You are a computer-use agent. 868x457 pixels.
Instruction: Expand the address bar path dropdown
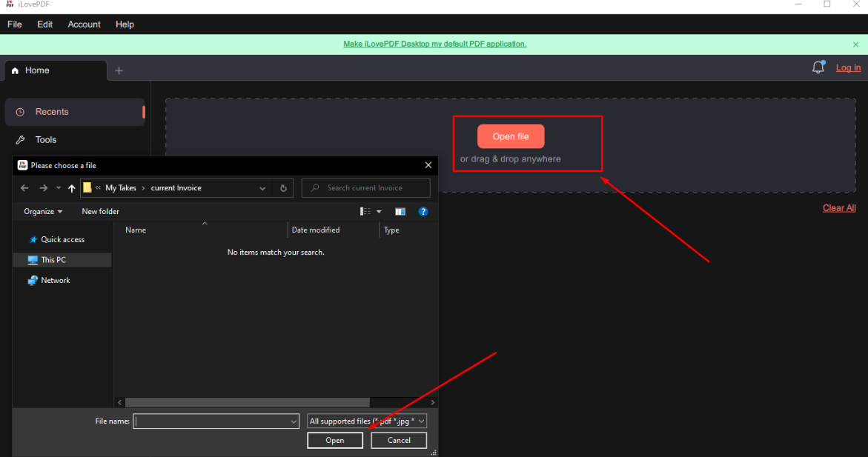click(262, 188)
